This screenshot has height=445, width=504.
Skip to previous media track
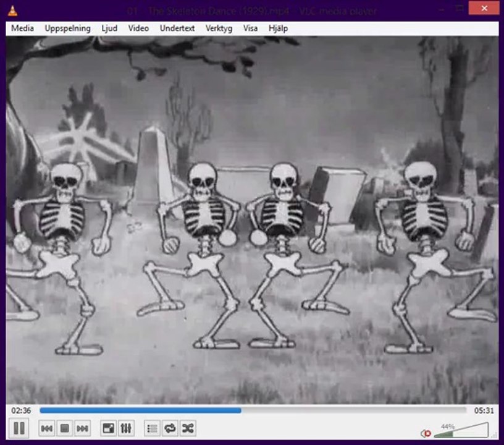(x=47, y=428)
